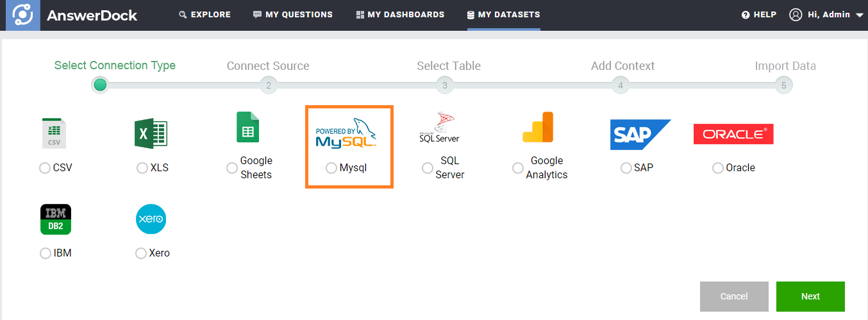
Task: Select the Google Analytics radio button
Action: [518, 168]
